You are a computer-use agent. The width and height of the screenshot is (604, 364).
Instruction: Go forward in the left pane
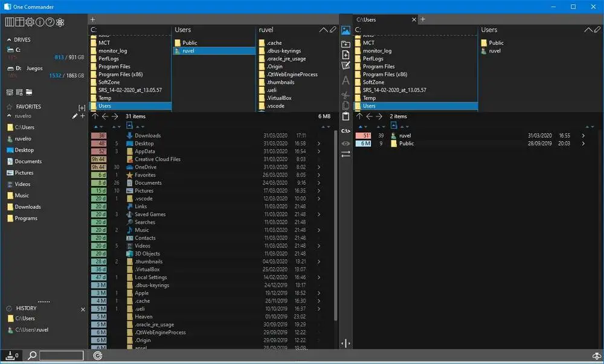tap(115, 117)
